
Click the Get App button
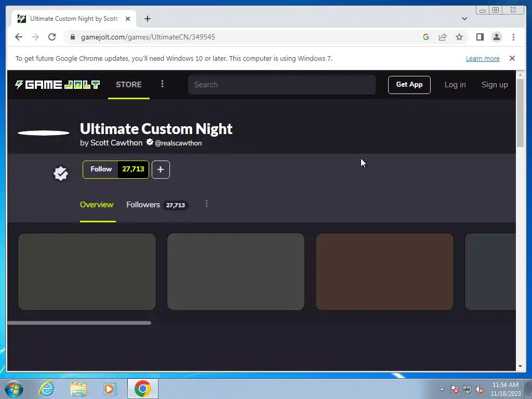pos(409,85)
